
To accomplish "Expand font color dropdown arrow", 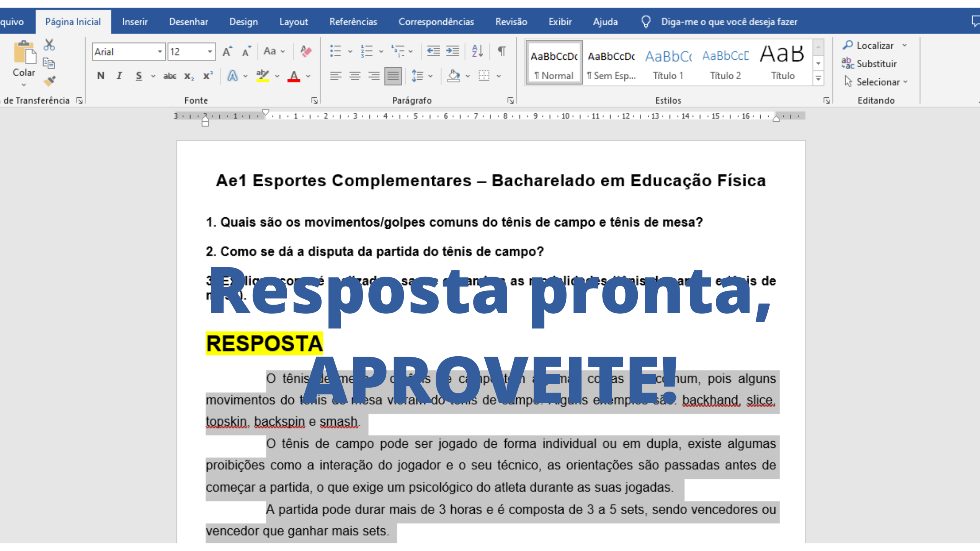I will pos(308,76).
